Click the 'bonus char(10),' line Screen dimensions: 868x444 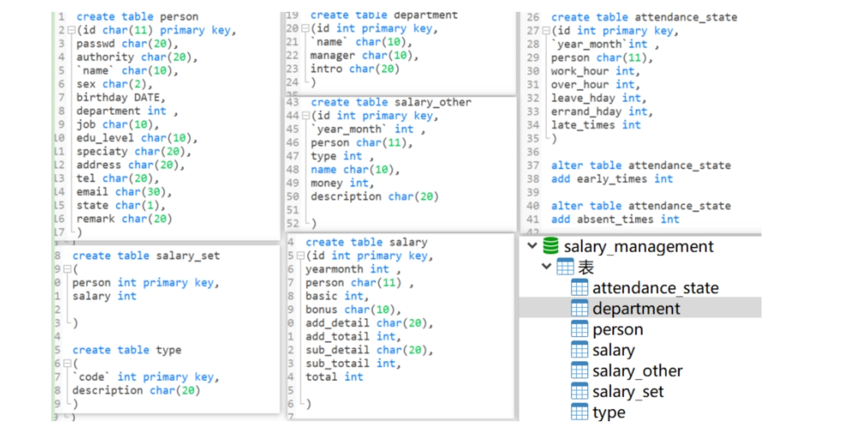point(353,309)
